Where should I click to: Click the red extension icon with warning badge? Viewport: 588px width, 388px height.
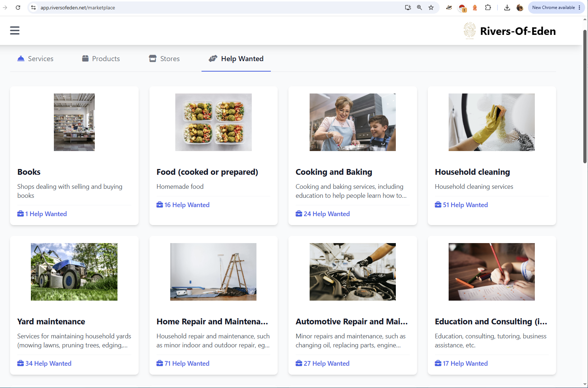point(462,8)
